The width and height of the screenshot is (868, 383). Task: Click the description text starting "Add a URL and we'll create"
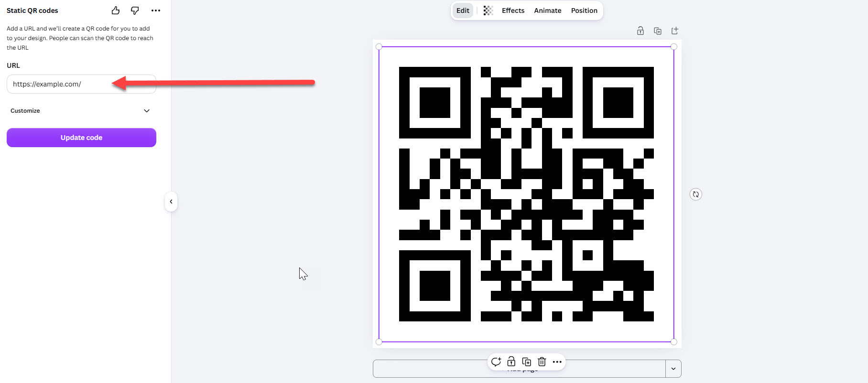80,38
